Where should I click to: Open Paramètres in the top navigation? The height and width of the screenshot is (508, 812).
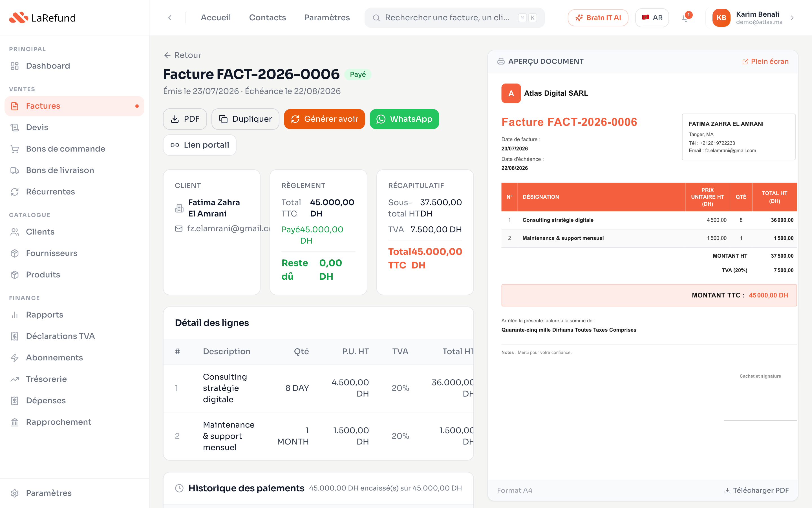coord(327,18)
